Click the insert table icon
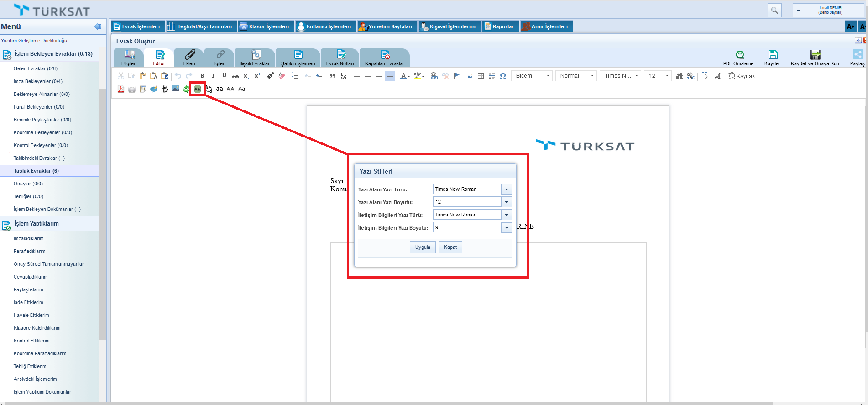Image resolution: width=868 pixels, height=405 pixels. click(481, 76)
